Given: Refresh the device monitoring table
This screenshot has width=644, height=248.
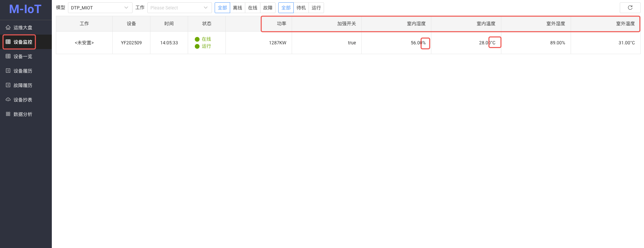Looking at the screenshot, I should [x=630, y=8].
